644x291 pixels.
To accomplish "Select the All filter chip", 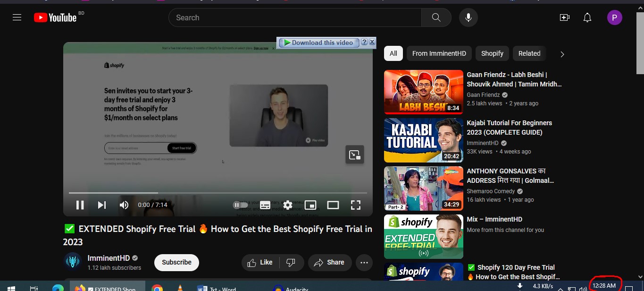I will point(393,53).
